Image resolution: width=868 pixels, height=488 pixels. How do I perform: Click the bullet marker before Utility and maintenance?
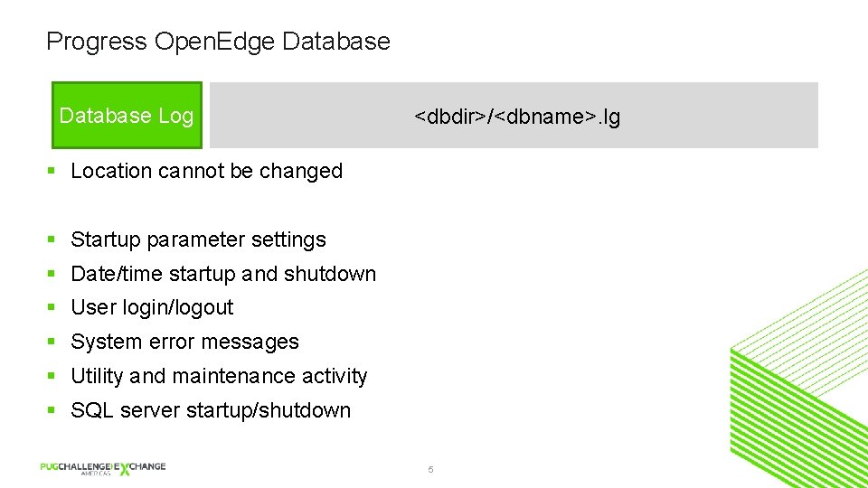point(52,377)
